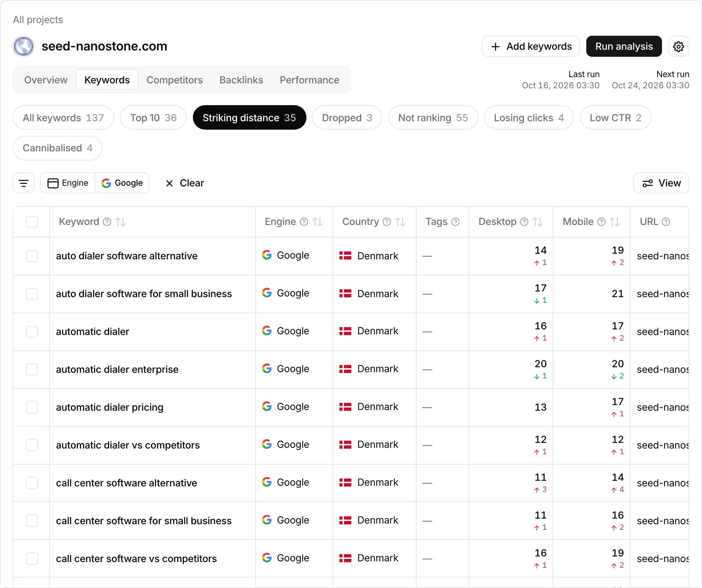Screen dimensions: 702x588
Task: Click the Tags column help icon
Action: point(455,222)
